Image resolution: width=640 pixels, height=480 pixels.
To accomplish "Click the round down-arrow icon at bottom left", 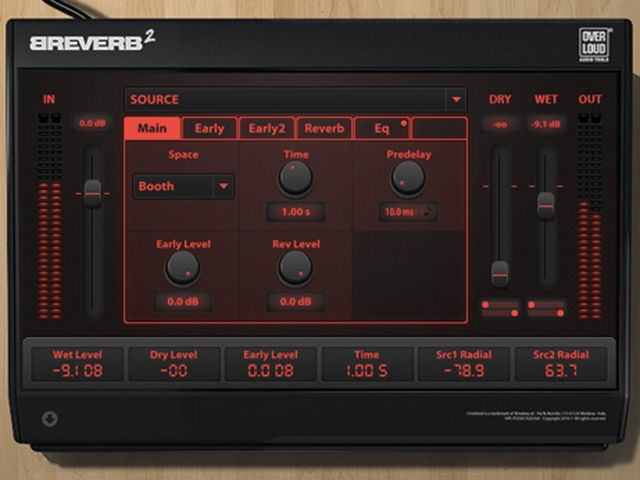I will (49, 419).
